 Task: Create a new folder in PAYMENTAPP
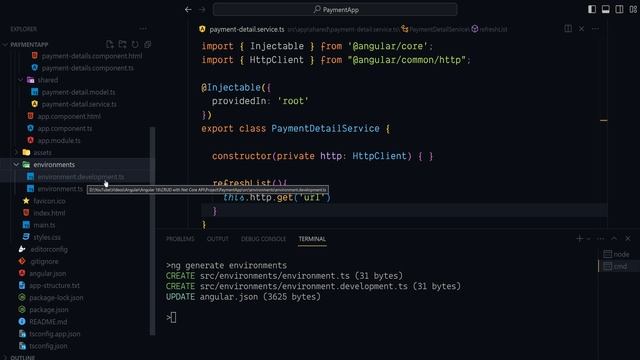coord(122,44)
